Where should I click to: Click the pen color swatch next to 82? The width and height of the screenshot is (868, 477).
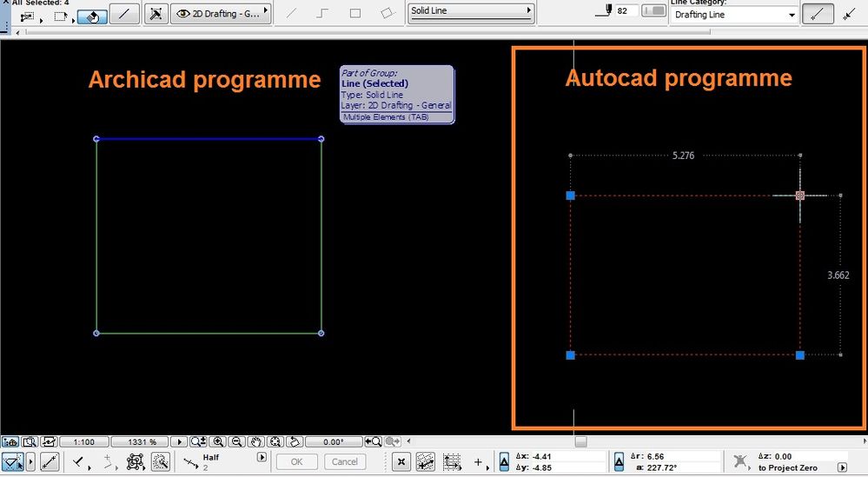pyautogui.click(x=653, y=10)
